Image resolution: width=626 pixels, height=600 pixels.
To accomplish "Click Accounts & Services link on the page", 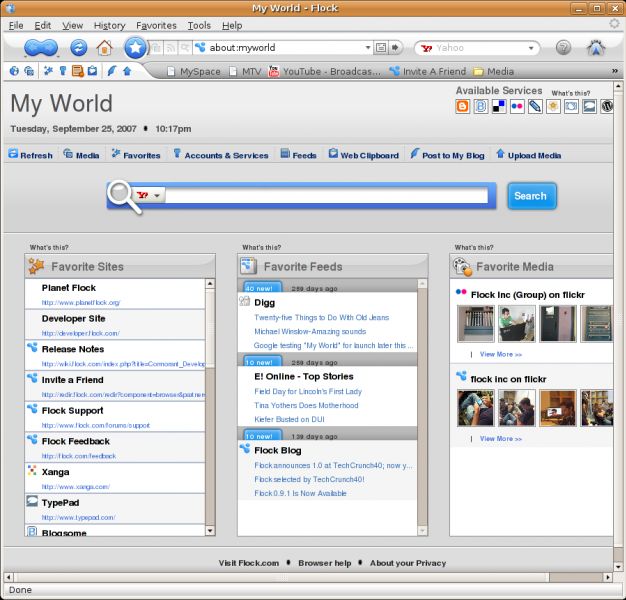I will point(220,155).
